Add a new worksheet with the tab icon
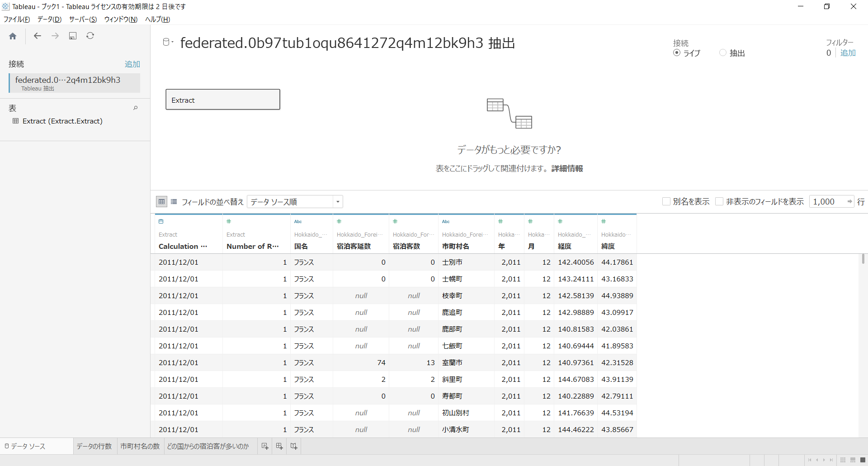 tap(265, 447)
